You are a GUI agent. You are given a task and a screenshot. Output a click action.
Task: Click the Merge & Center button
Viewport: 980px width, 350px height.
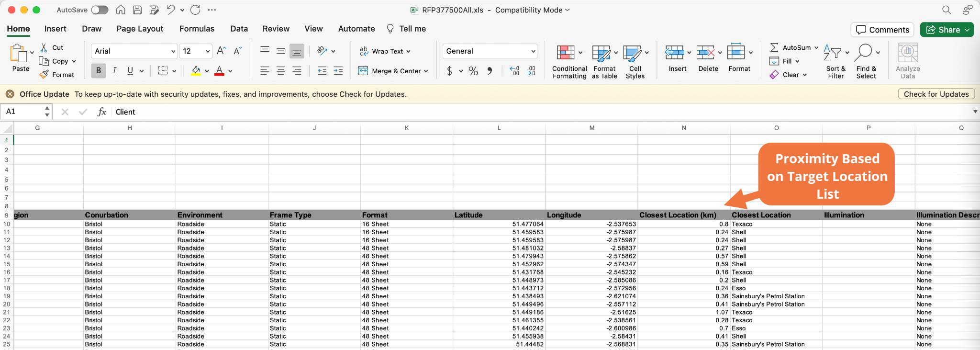click(x=393, y=71)
